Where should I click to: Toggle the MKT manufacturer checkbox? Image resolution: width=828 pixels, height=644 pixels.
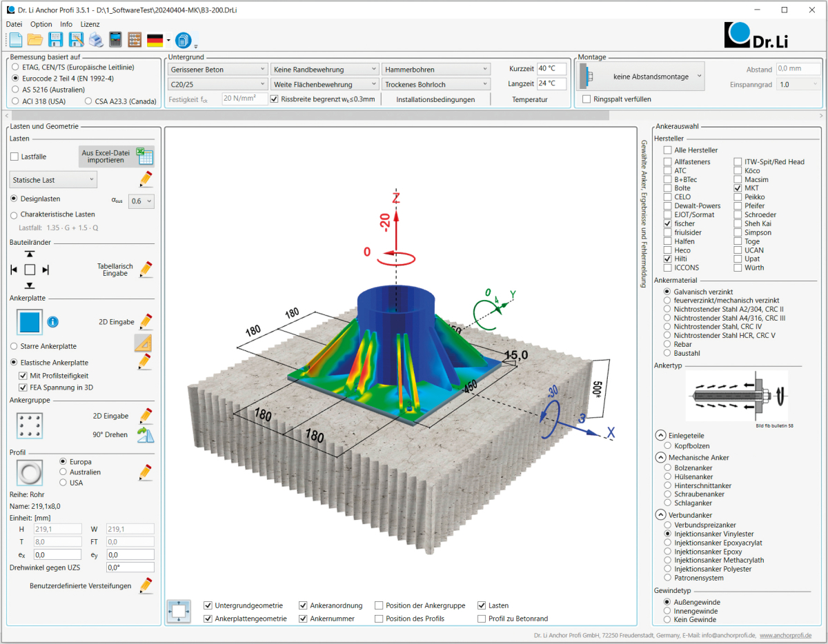(x=738, y=188)
